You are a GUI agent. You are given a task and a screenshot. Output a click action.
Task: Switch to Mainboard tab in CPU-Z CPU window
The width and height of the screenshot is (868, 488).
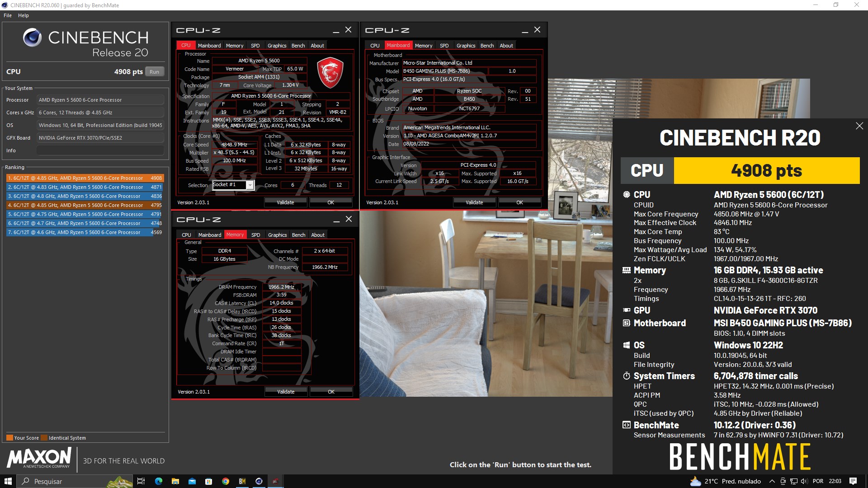(209, 46)
